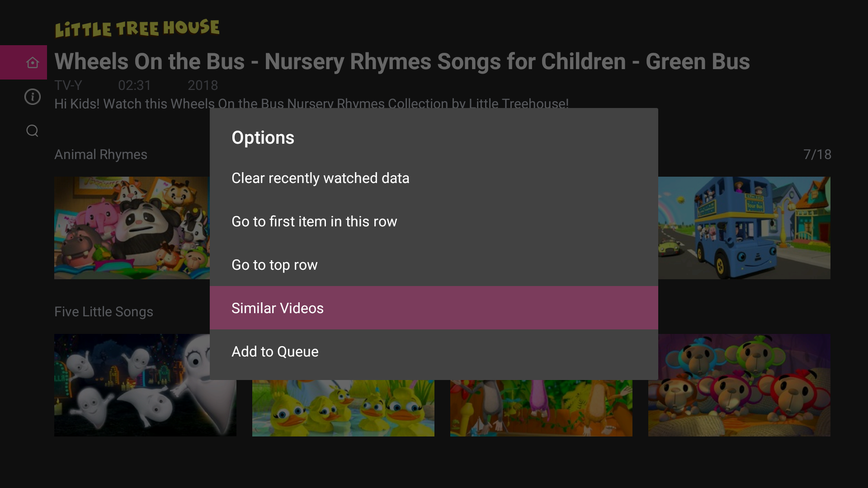This screenshot has height=488, width=868.
Task: Click the Home icon in sidebar
Action: [x=32, y=62]
